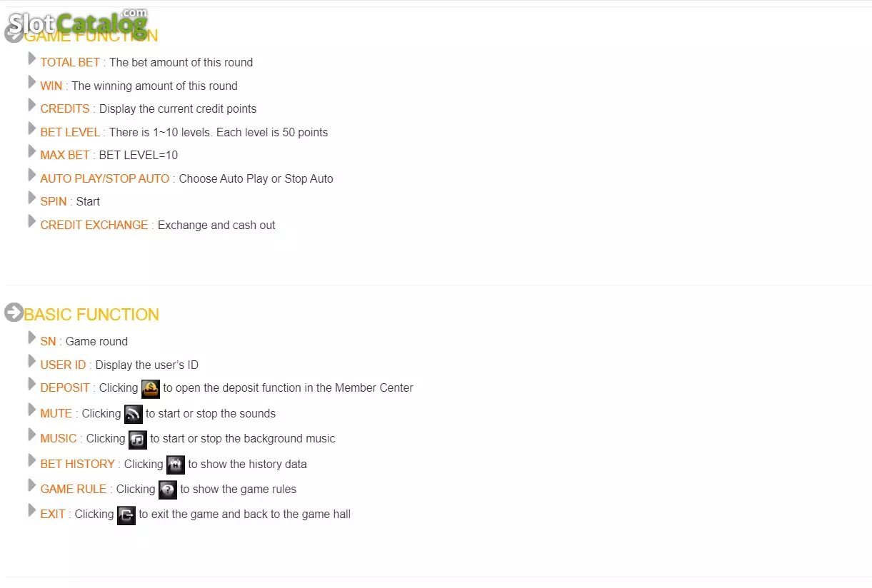Click the bet history bars icon
The width and height of the screenshot is (872, 588).
coord(175,465)
